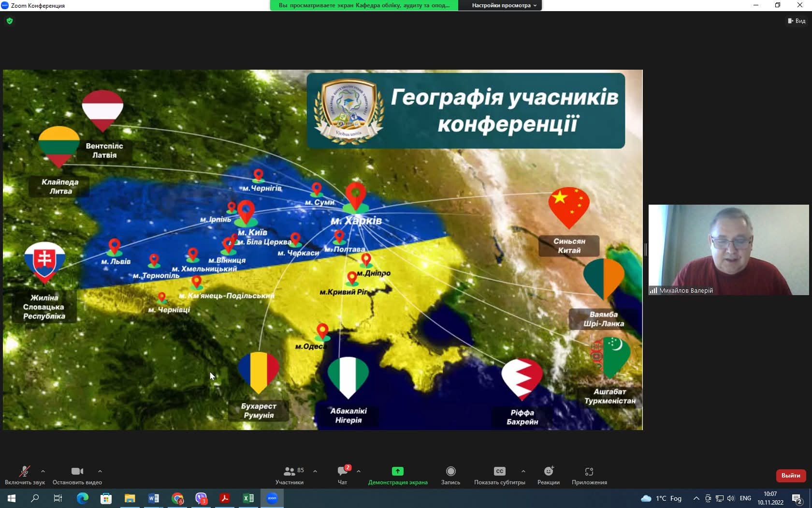The image size is (812, 508).
Task: Expand the arrow next to Participants
Action: [x=315, y=471]
